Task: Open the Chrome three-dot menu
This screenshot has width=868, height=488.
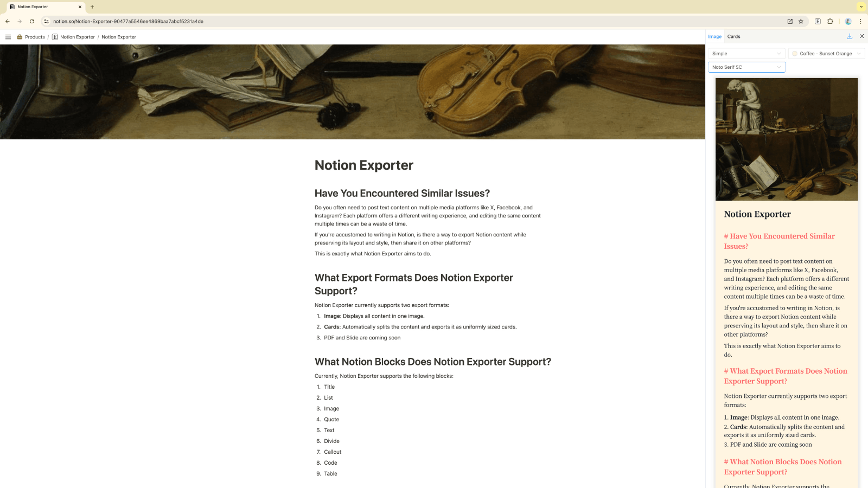Action: [x=860, y=21]
